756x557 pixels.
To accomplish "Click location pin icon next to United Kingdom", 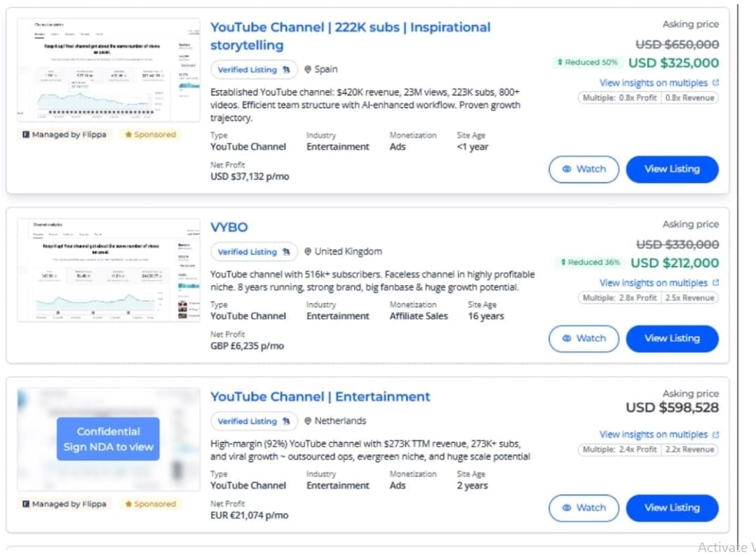I will (308, 252).
